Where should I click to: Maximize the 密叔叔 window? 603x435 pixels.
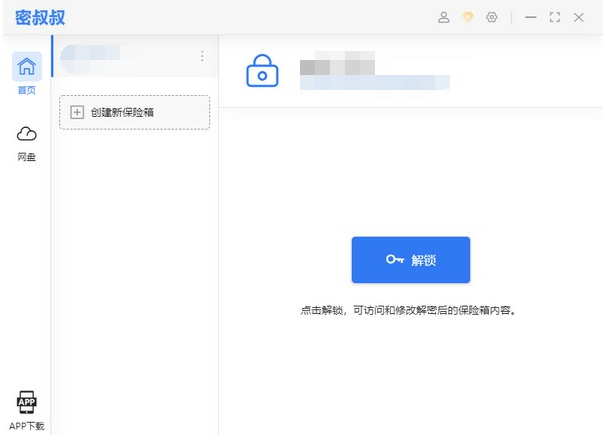[x=554, y=17]
